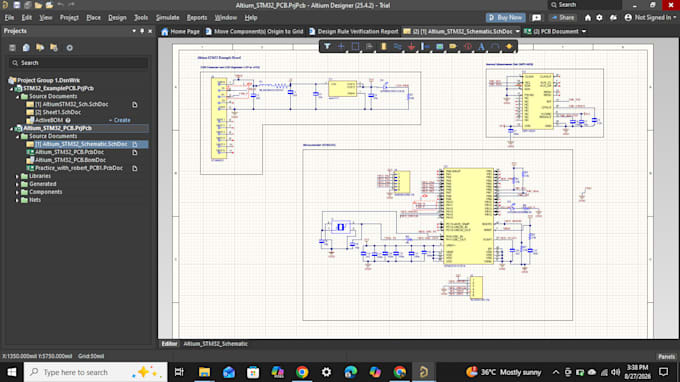The height and width of the screenshot is (382, 680).
Task: Open the Design menu
Action: (117, 18)
